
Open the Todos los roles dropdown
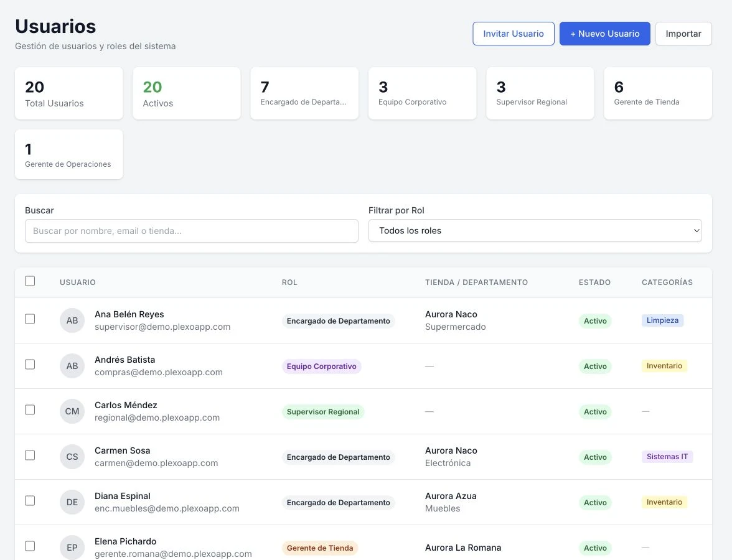tap(535, 230)
